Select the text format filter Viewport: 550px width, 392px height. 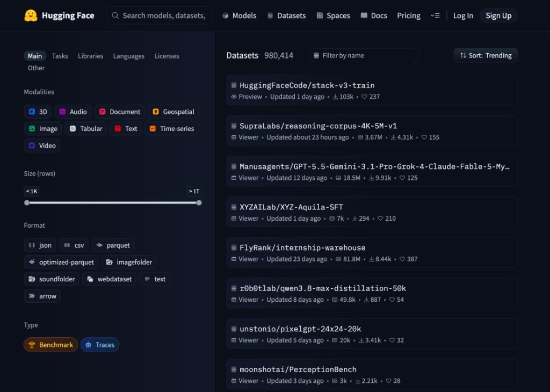155,279
